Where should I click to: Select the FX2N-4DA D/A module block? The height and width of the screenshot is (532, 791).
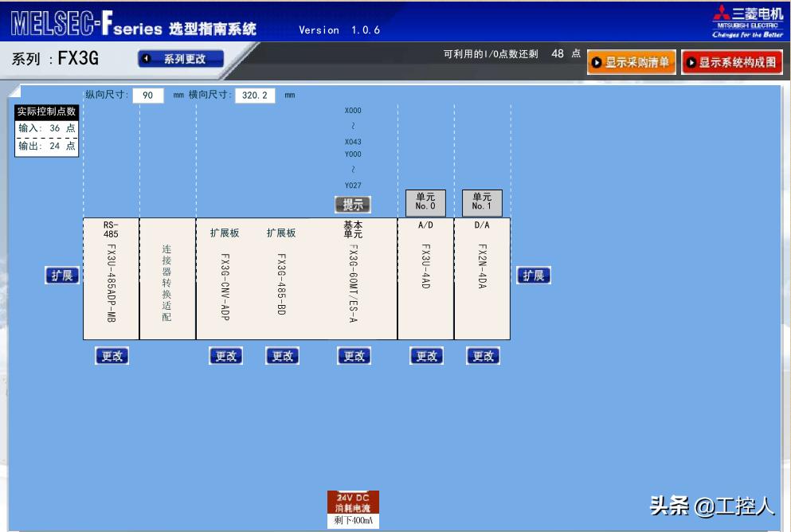[484, 279]
